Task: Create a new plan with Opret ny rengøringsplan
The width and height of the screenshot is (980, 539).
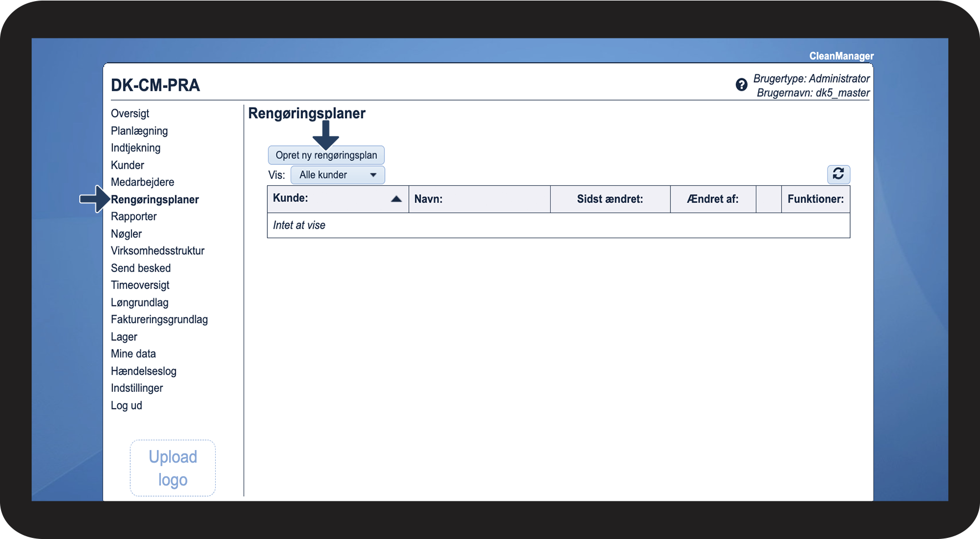Action: (x=326, y=155)
